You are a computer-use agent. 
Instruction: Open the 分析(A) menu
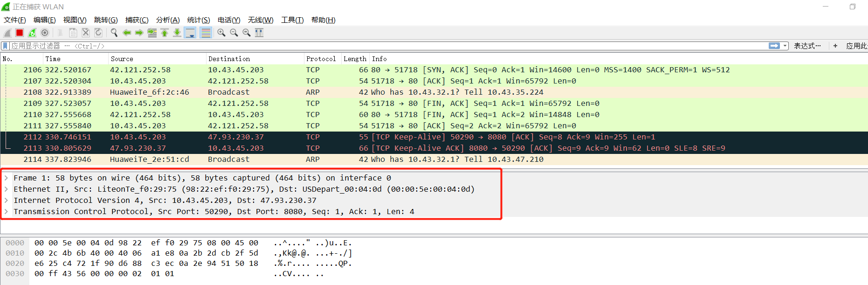[x=168, y=20]
